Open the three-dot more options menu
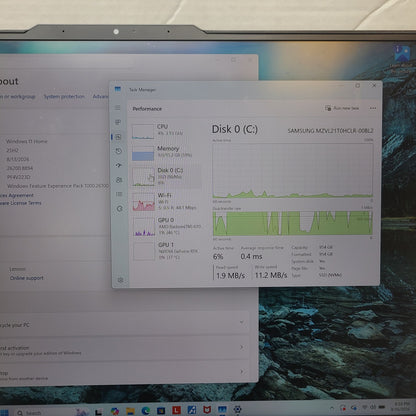This screenshot has width=416, height=416. point(373,108)
